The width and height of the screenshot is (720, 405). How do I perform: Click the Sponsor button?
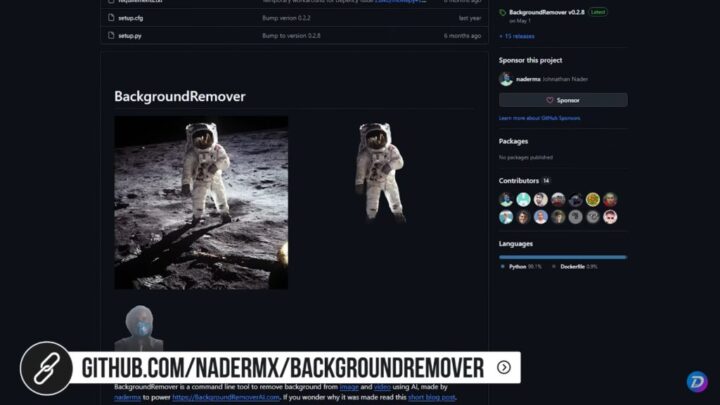click(x=563, y=100)
